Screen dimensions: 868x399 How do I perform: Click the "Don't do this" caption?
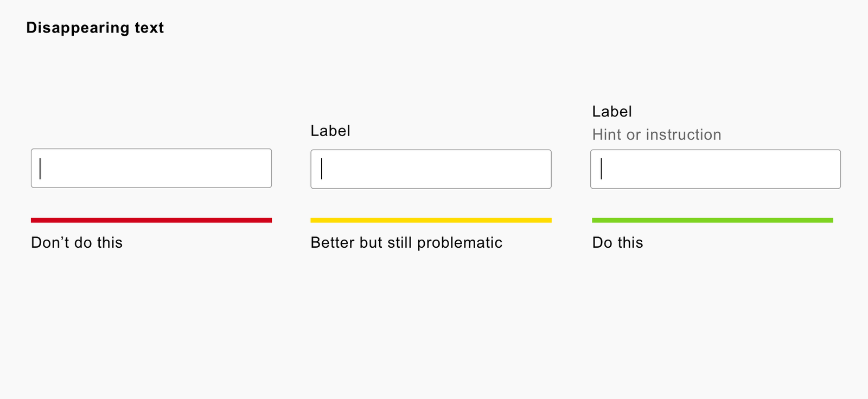76,242
